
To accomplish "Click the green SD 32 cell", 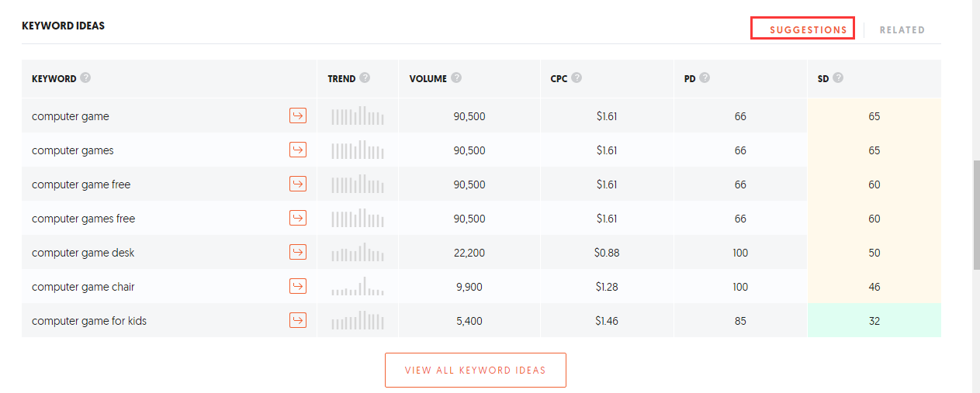I will pos(874,320).
